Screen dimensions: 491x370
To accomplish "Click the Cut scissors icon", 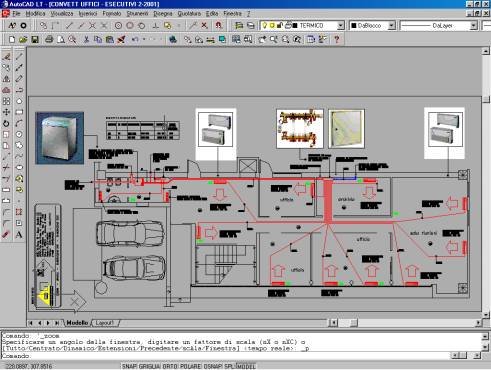I will [86, 39].
